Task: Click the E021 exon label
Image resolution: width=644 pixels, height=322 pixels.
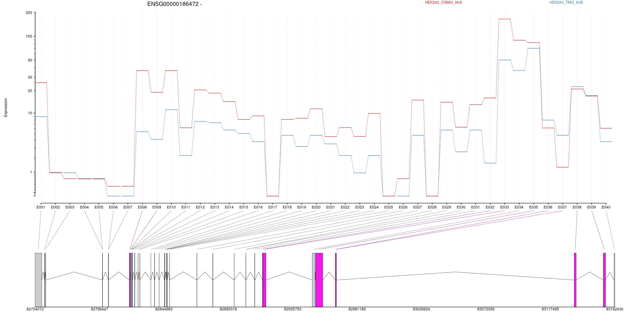Action: click(x=331, y=207)
